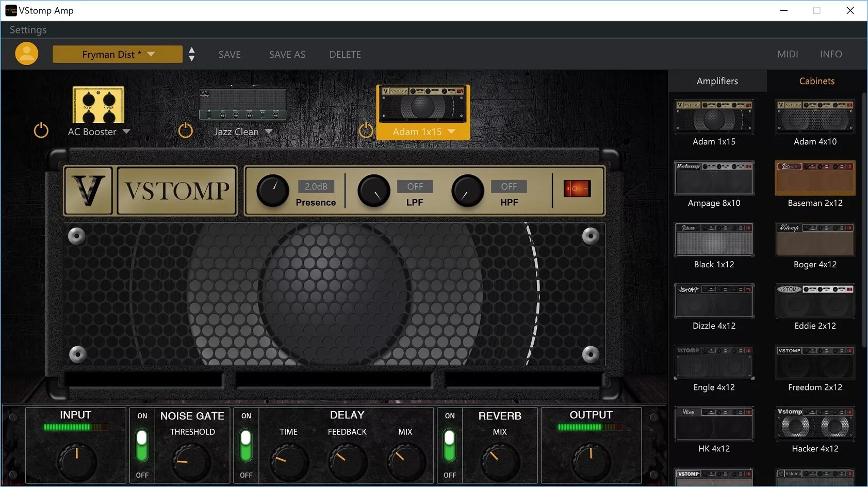Choose the Adam 4x10 cabinet thumbnail
Screen dimensions: 868x487
pyautogui.click(x=815, y=117)
